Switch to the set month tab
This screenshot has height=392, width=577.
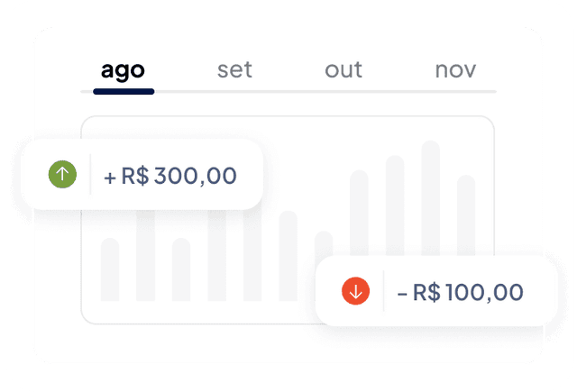pos(234,70)
